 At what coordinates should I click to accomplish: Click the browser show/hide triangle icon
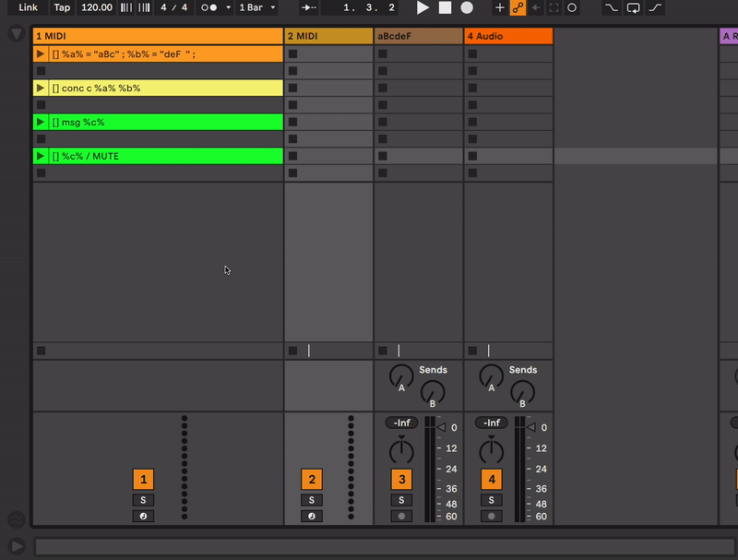coord(16,34)
